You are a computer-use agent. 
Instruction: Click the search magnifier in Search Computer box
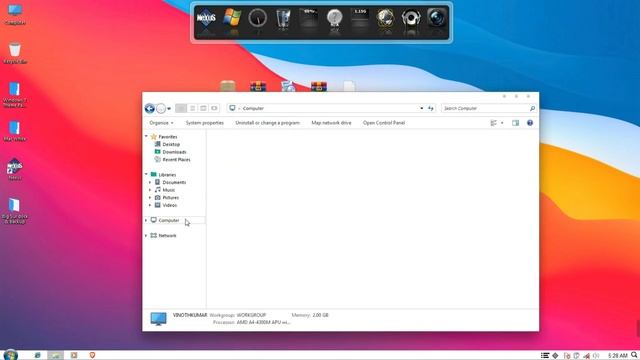(532, 108)
